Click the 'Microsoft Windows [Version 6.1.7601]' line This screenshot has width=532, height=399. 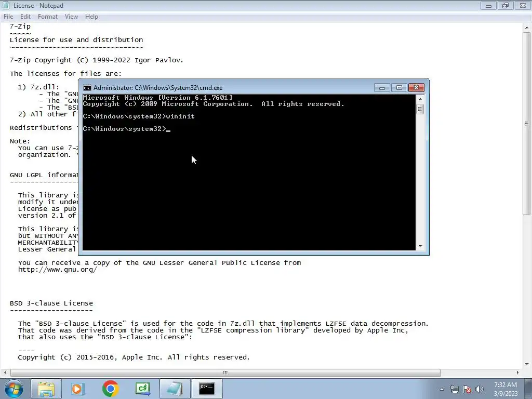[158, 98]
